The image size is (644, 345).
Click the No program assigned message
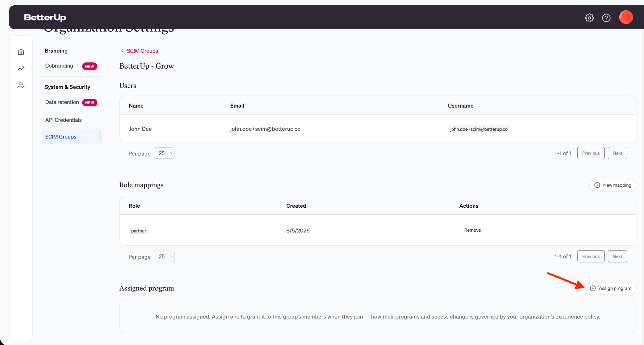point(378,317)
